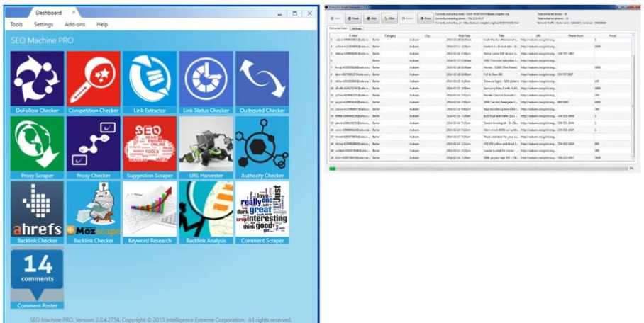Minimize the Dashboard window
Screen dimensions: 644x323
click(279, 13)
